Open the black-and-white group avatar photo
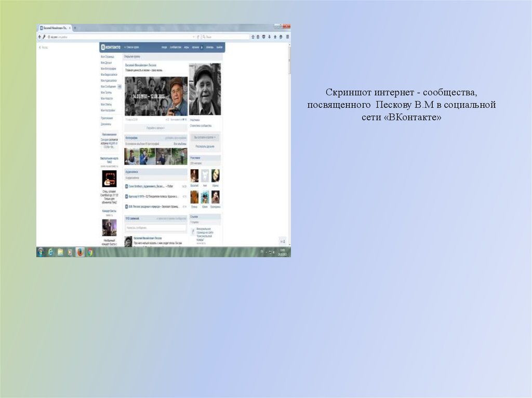532x398 pixels. click(205, 89)
